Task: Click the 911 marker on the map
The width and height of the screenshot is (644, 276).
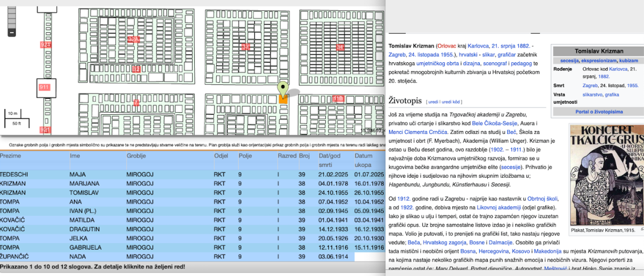Action: point(44,86)
